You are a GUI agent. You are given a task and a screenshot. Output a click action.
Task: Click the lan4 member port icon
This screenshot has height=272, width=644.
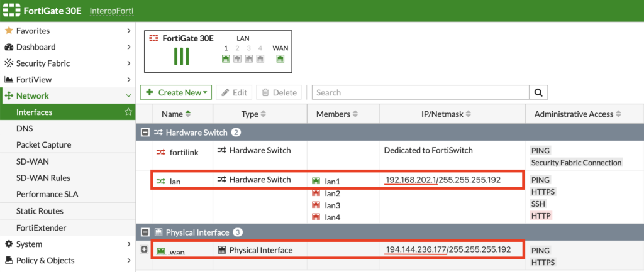tap(316, 217)
